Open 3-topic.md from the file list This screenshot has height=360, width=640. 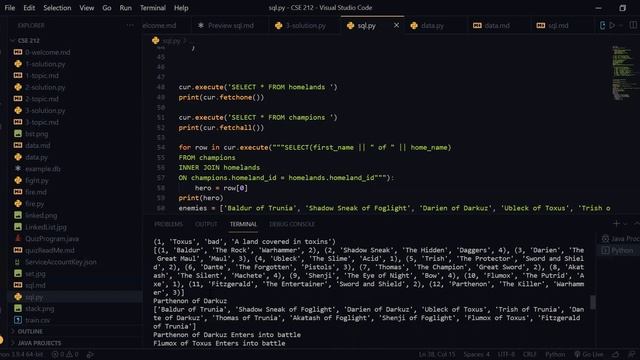42,122
